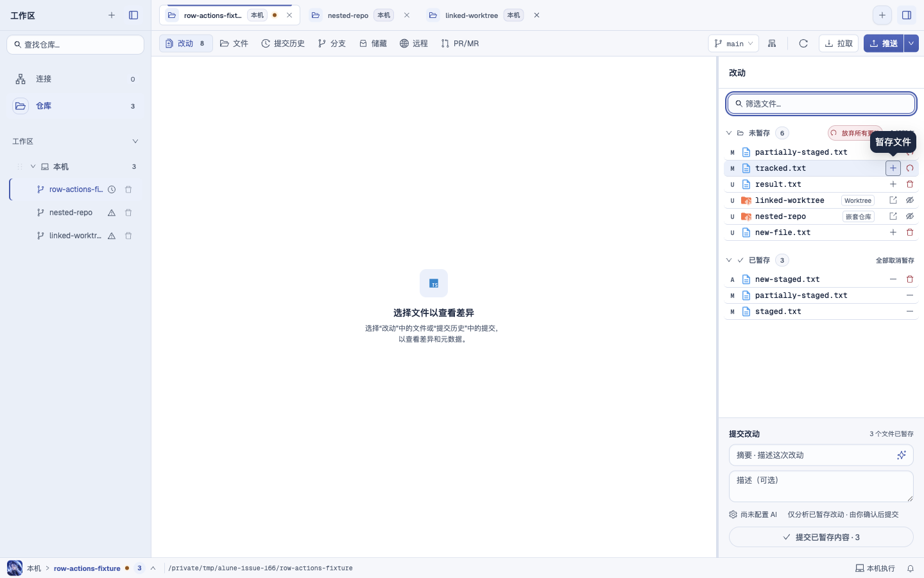This screenshot has height=578, width=924.
Task: Click the notification bell in status bar
Action: tap(911, 568)
